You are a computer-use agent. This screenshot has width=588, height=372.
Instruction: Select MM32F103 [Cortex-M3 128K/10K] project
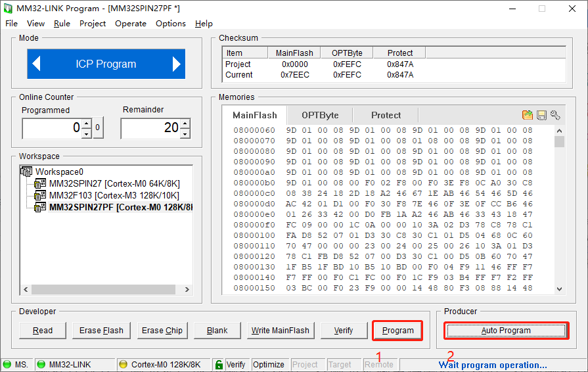pyautogui.click(x=114, y=195)
